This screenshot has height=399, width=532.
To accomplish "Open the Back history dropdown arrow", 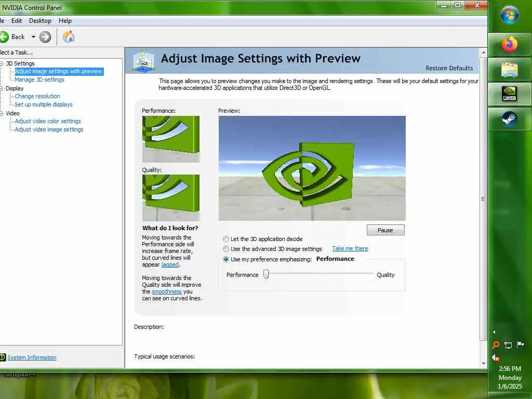I will 33,37.
